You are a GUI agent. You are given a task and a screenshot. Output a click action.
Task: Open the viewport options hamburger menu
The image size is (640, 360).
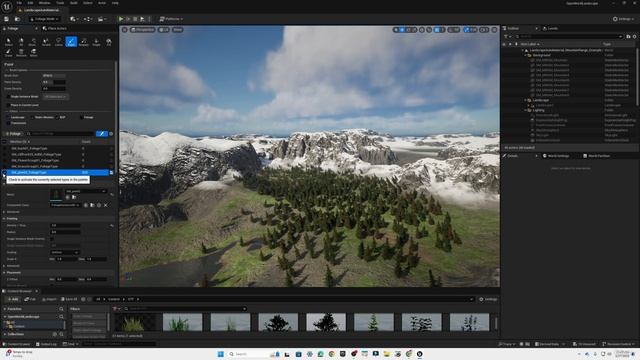tap(125, 30)
